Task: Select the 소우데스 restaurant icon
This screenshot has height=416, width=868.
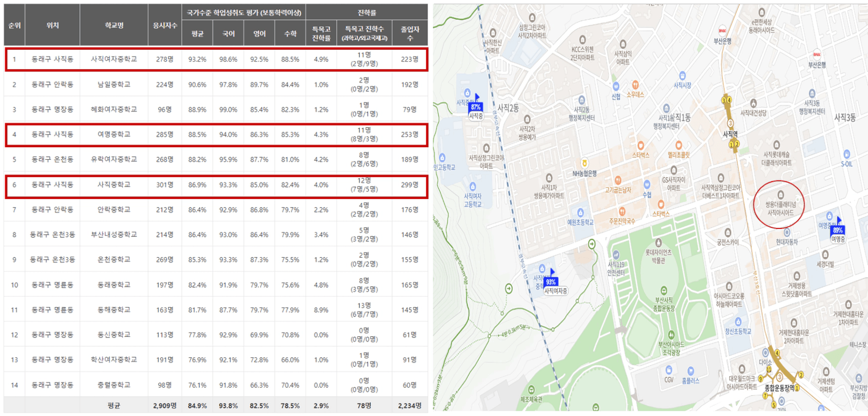Action: [x=635, y=85]
